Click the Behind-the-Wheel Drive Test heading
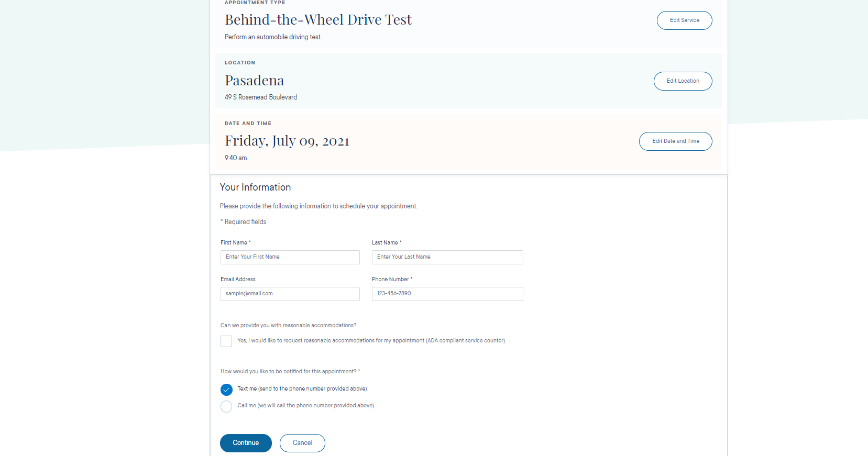 (318, 20)
